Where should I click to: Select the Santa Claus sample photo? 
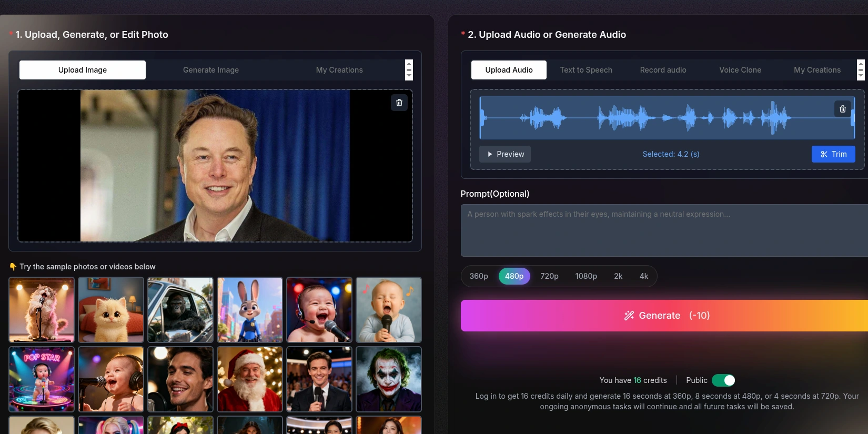(250, 379)
